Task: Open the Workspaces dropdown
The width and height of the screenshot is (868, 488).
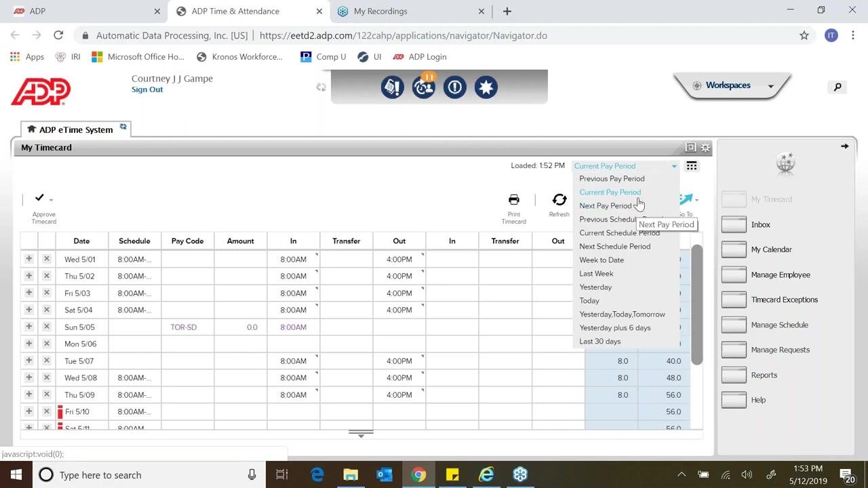Action: 732,85
